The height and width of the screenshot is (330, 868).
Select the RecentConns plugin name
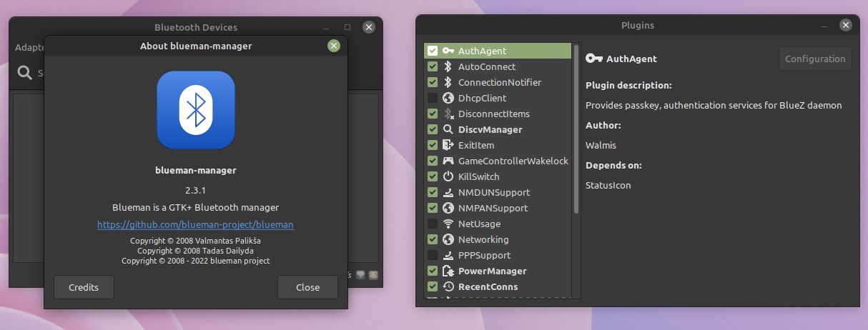point(488,286)
